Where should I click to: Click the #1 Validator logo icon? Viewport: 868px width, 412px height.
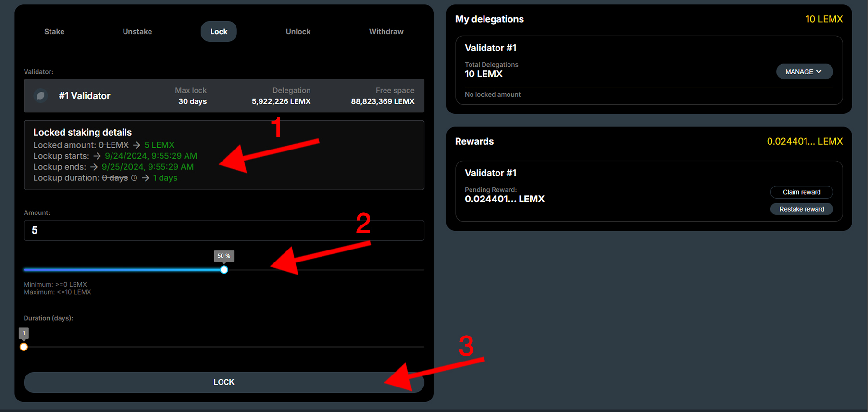(41, 96)
